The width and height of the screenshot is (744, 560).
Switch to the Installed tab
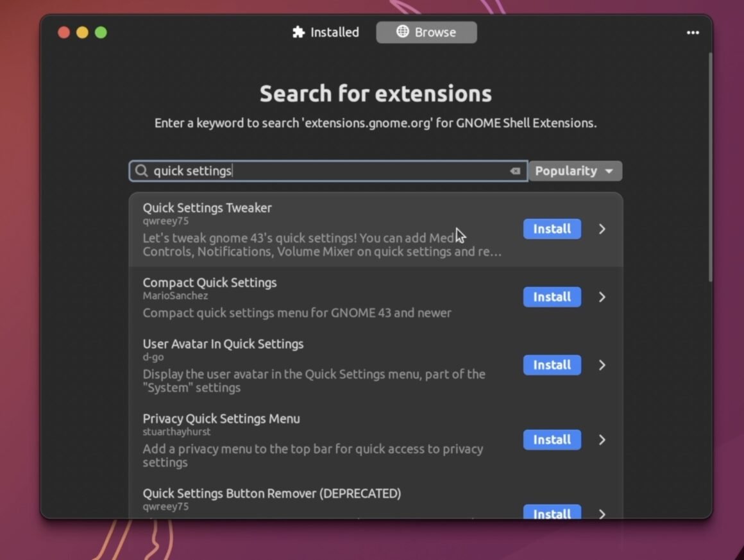tap(325, 32)
